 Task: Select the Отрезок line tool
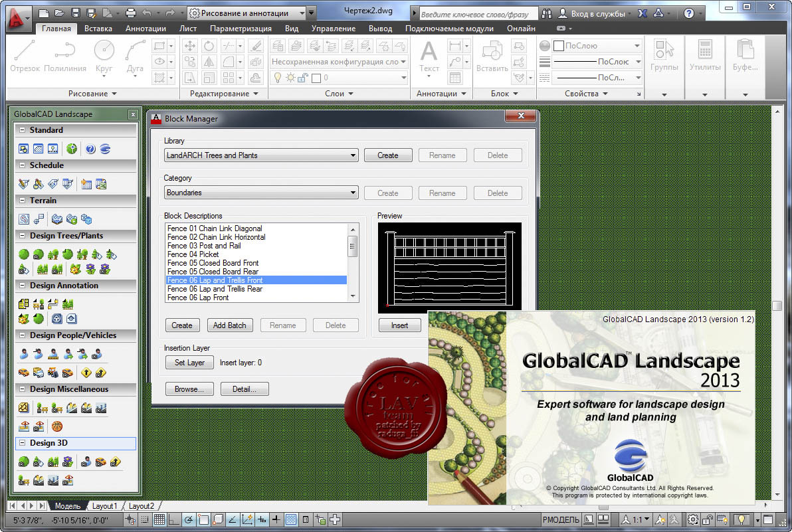coord(24,56)
